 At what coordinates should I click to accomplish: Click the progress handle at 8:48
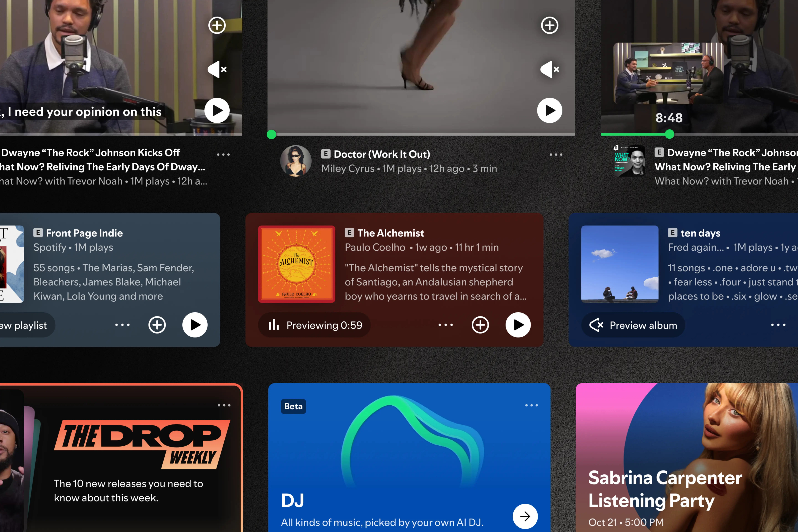(669, 134)
